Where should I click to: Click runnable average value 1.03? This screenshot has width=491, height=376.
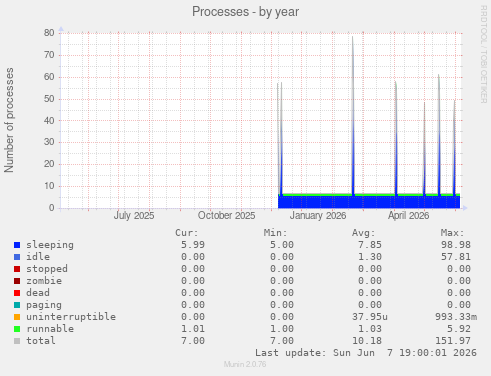pos(370,329)
